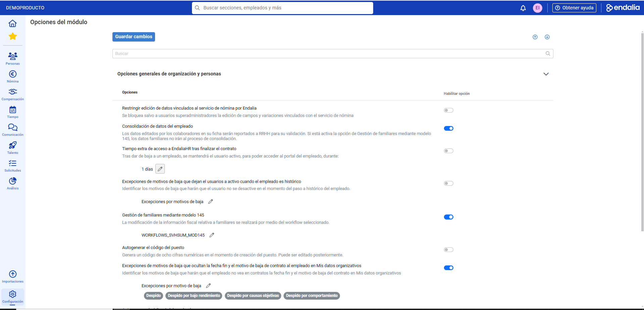This screenshot has width=644, height=310.
Task: Click Opciones del módulo heading
Action: tap(59, 22)
